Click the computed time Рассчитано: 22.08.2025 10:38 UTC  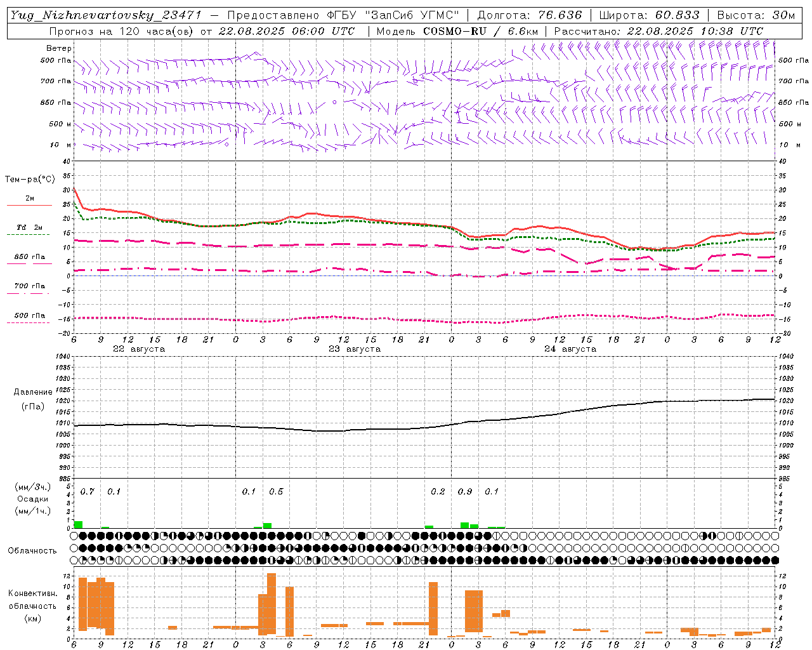pos(658,31)
